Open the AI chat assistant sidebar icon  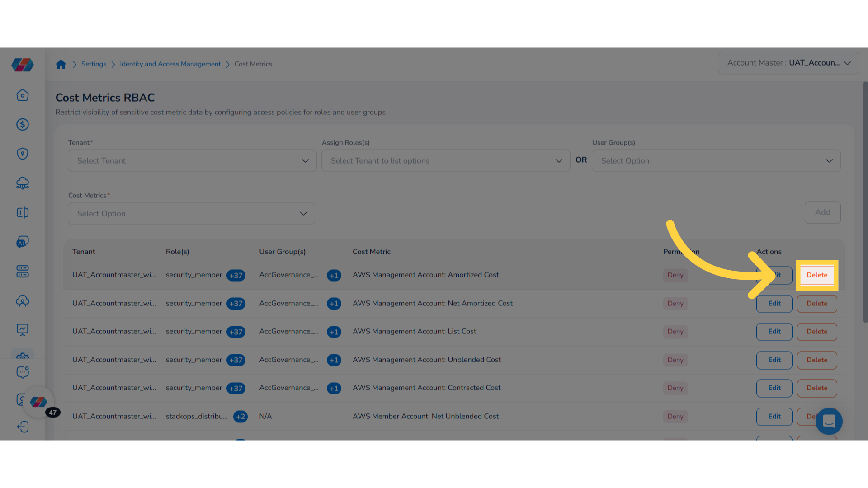point(23,242)
